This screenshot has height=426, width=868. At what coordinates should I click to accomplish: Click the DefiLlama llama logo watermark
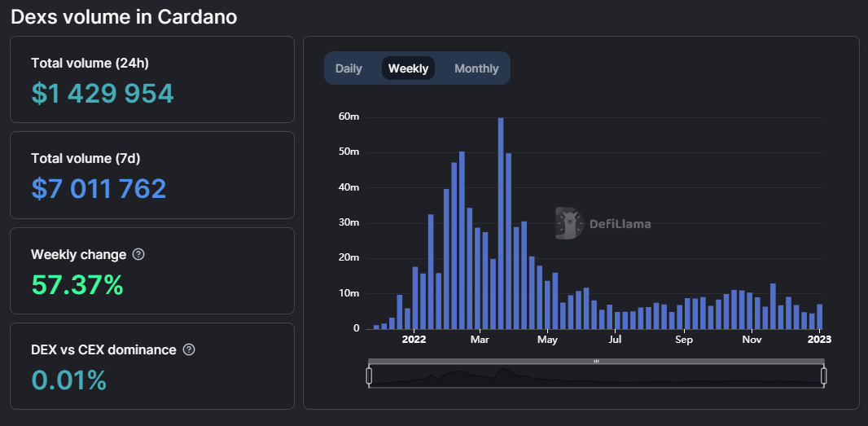(x=569, y=223)
